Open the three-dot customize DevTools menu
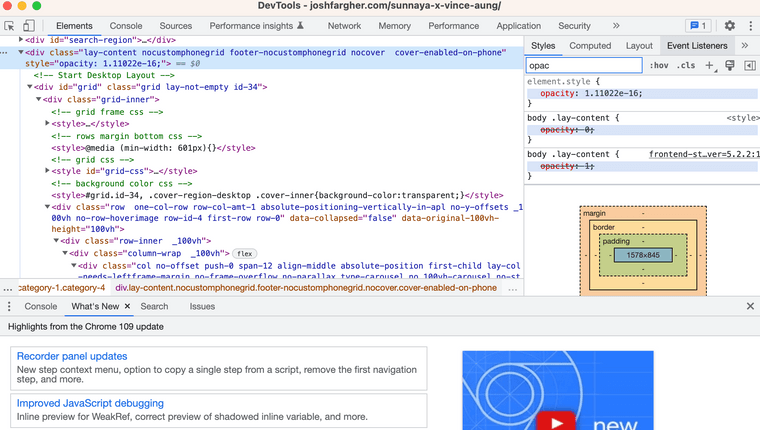The width and height of the screenshot is (760, 430). 749,26
